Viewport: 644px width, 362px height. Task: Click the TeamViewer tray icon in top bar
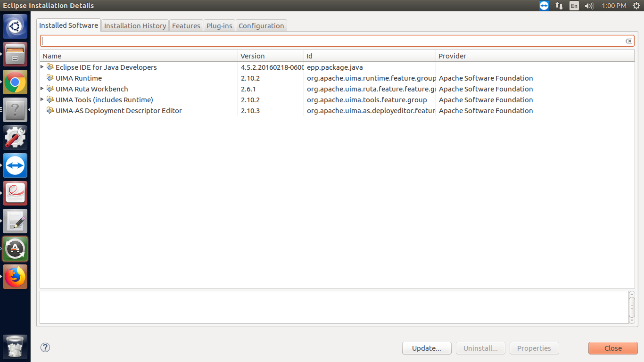544,6
